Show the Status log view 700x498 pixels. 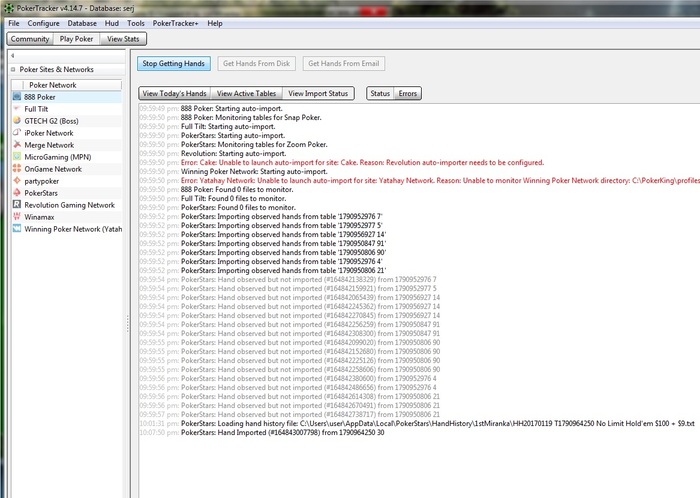[380, 93]
